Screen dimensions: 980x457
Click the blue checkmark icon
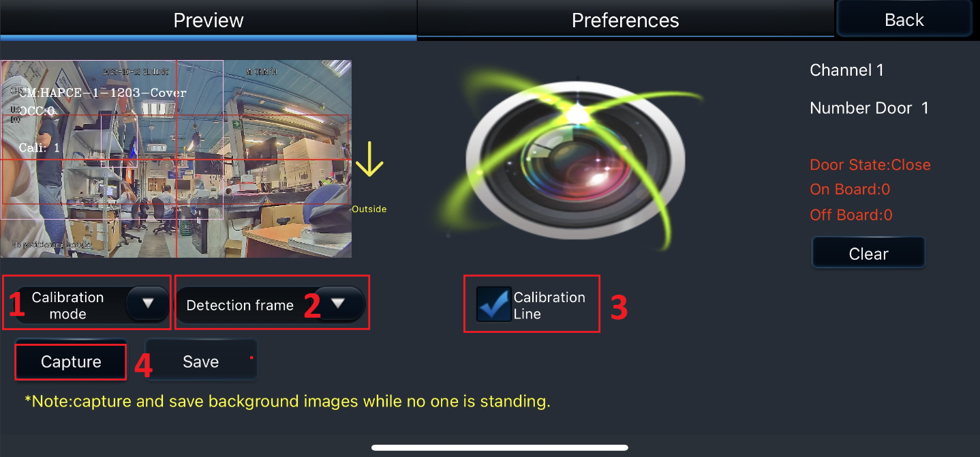pos(494,304)
